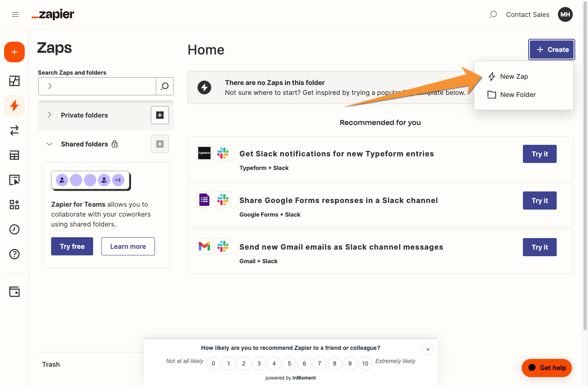Select survey rating 1
Viewport: 588px width, 387px height.
(x=229, y=363)
